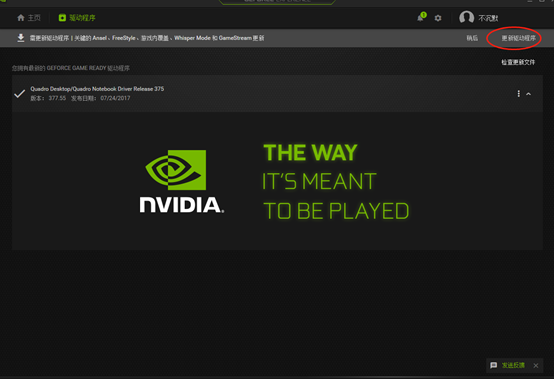Image resolution: width=554 pixels, height=379 pixels.
Task: Click the GEFORCE GAME READY 驱动程序 heading
Action: pos(71,68)
